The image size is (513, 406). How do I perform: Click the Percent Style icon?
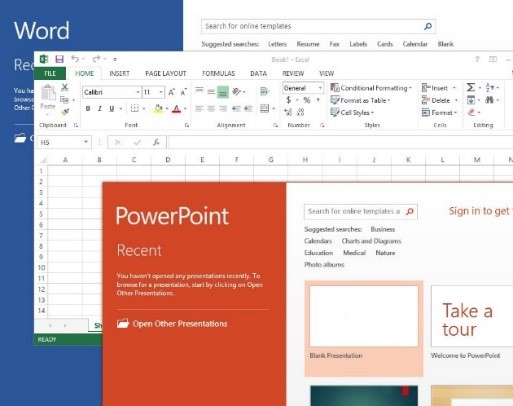pyautogui.click(x=307, y=100)
